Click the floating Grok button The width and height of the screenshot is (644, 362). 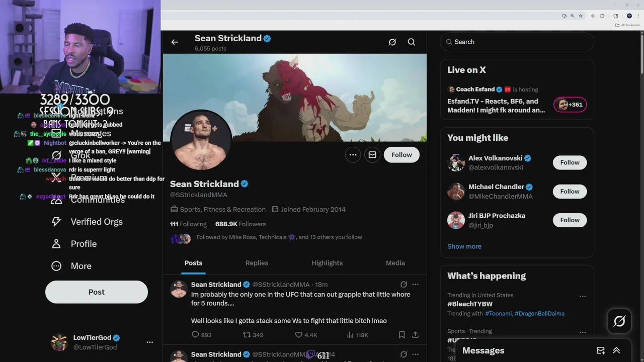point(619,321)
